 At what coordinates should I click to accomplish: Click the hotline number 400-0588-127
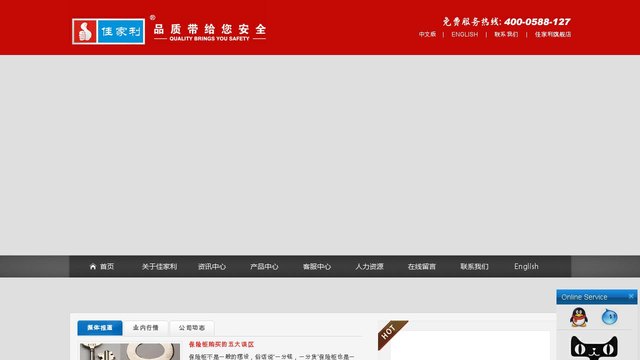pos(537,22)
